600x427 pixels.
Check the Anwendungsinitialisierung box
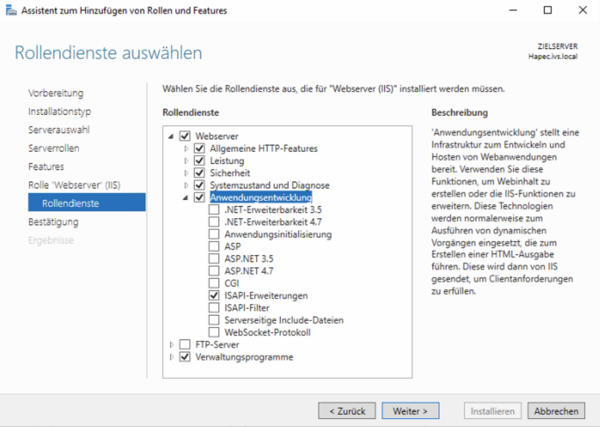pos(214,234)
